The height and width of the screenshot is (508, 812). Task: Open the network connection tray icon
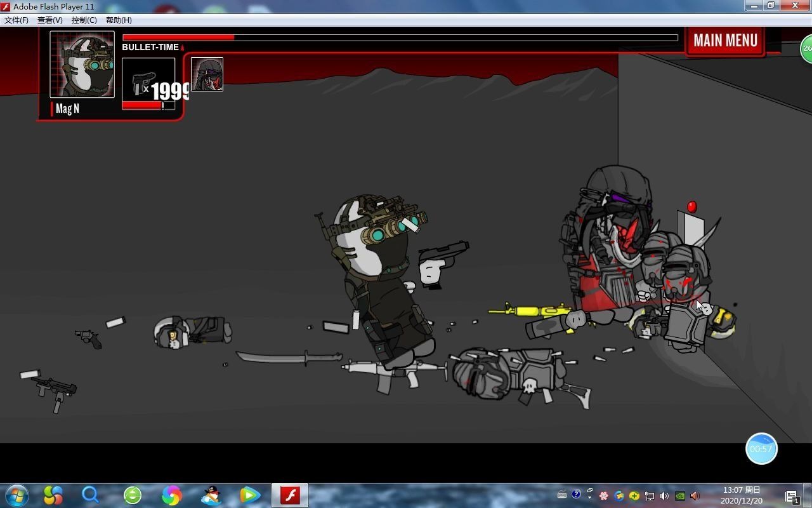tap(649, 496)
